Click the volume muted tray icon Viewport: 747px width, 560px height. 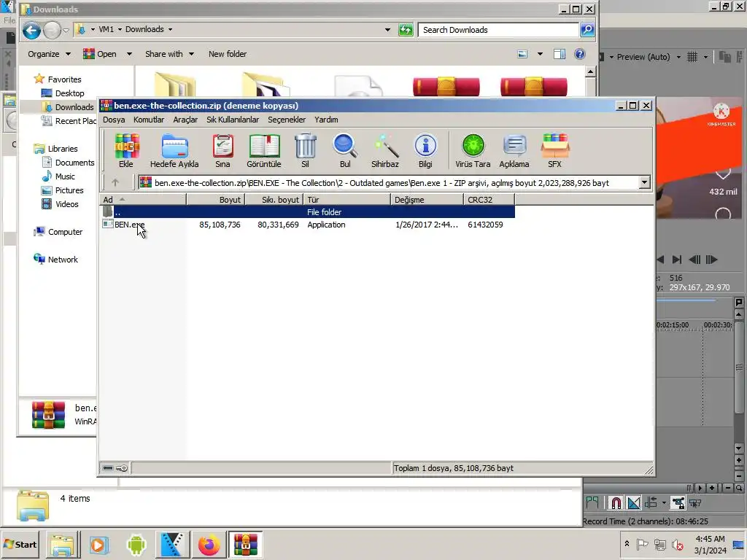pyautogui.click(x=677, y=545)
